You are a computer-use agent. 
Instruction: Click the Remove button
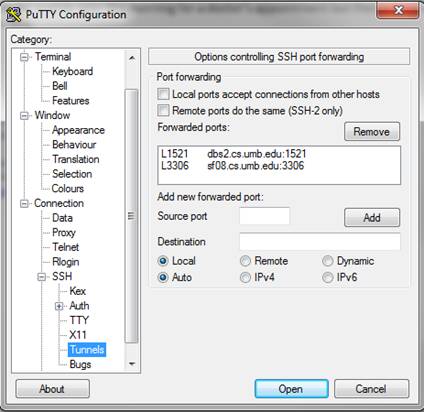pos(372,131)
